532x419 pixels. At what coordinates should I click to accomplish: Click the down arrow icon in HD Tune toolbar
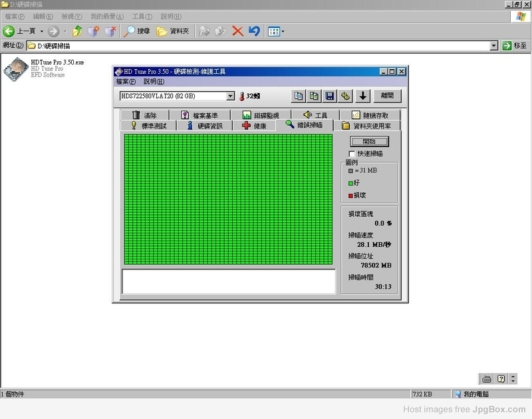[x=362, y=96]
